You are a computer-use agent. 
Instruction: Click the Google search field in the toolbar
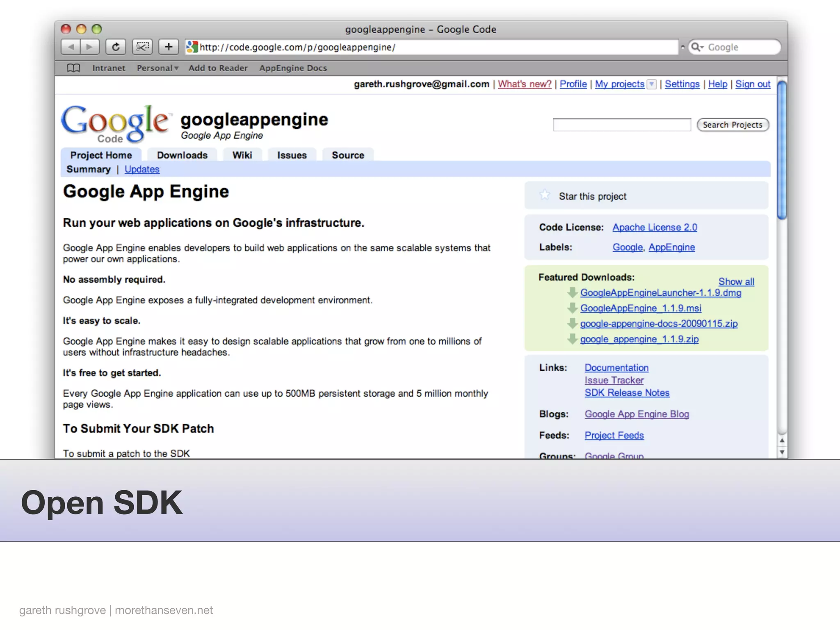(x=734, y=47)
